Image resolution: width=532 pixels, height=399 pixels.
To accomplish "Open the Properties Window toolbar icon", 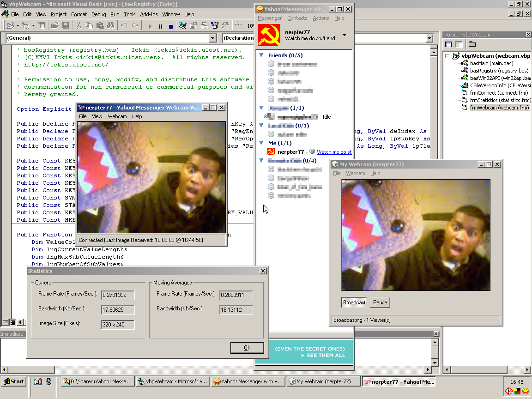I will [193, 25].
